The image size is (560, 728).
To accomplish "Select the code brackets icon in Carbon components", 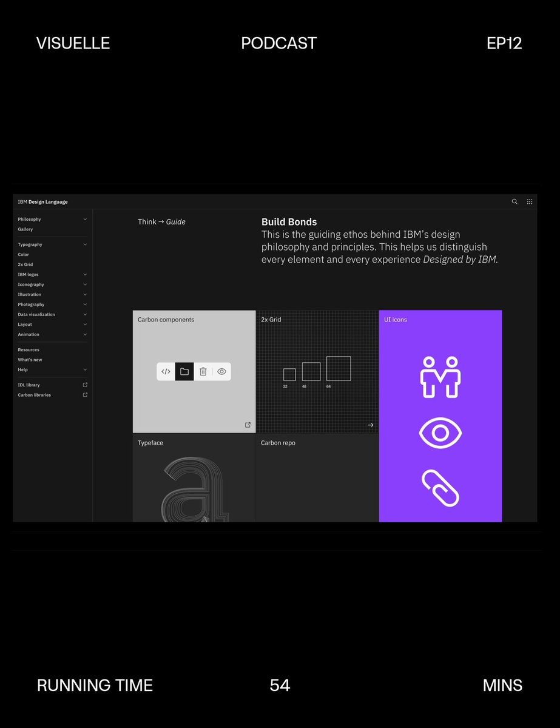I will 166,371.
